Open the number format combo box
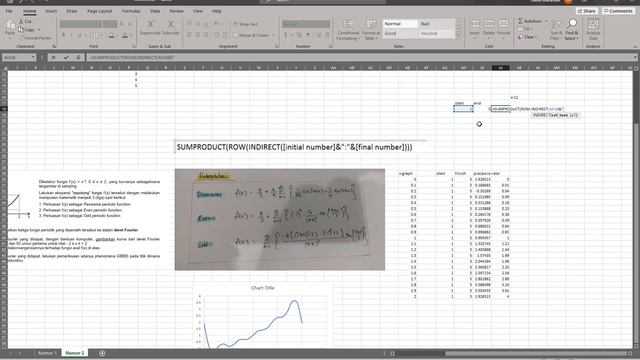The height and width of the screenshot is (360, 640). coord(306,24)
